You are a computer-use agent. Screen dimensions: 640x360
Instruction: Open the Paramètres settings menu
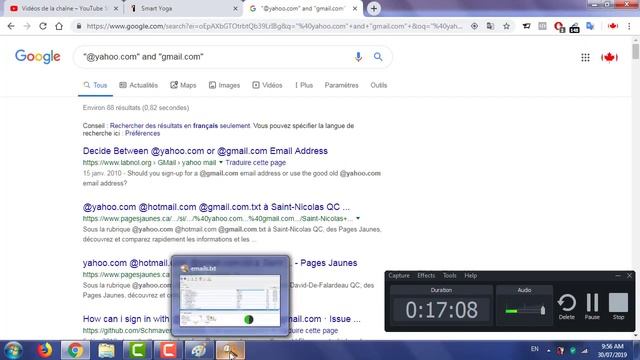341,85
